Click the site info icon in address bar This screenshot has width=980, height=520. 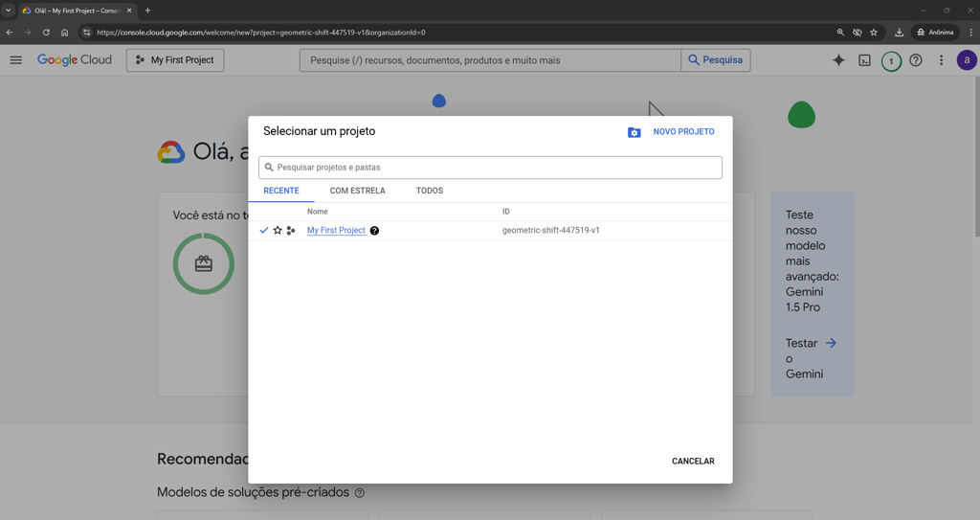click(x=87, y=33)
